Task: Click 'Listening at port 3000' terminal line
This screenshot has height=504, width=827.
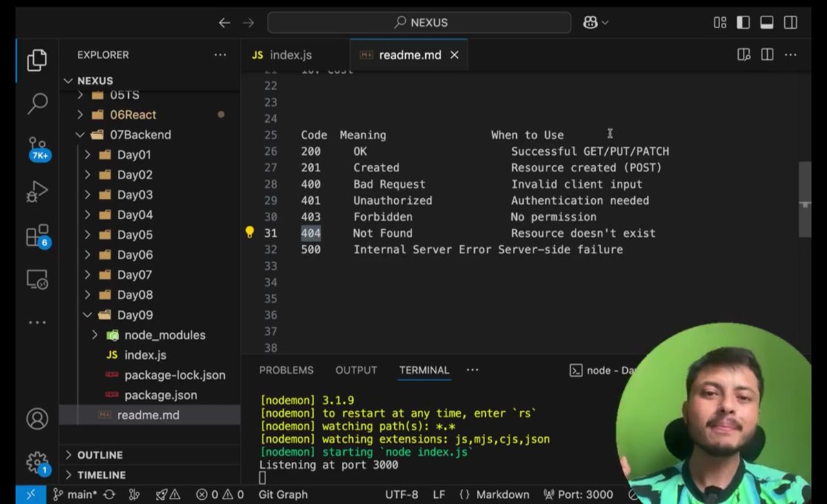Action: click(x=329, y=465)
